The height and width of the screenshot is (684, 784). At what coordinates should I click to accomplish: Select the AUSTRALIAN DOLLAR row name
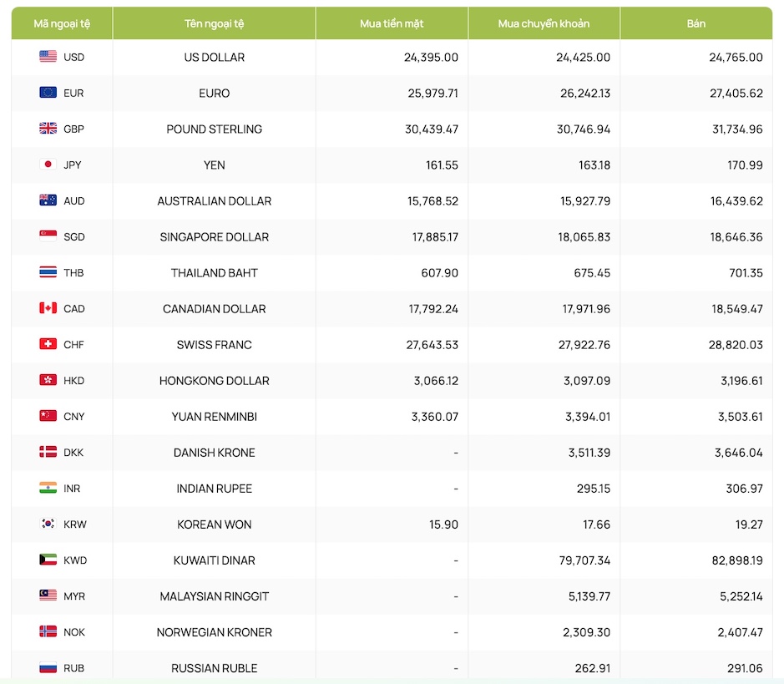215,200
